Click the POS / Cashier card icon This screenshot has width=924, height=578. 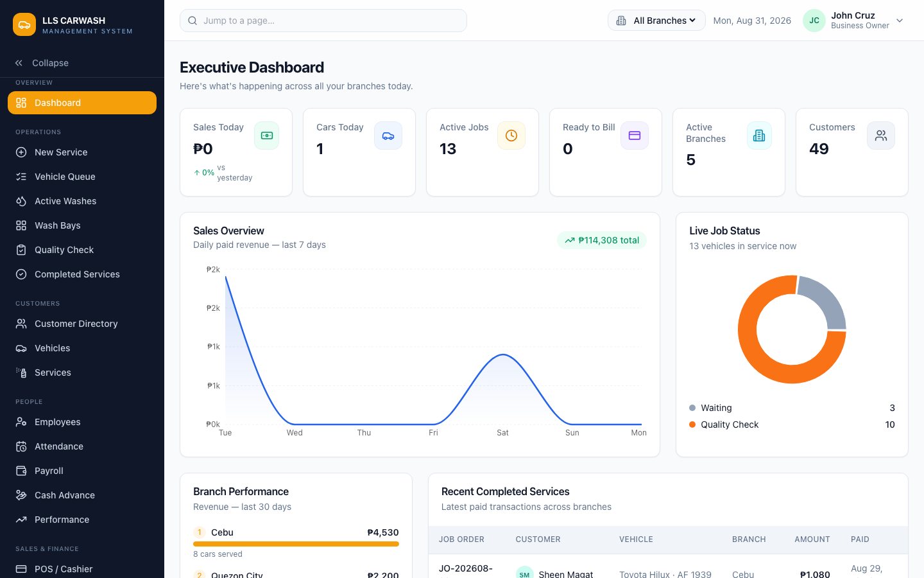pos(21,569)
